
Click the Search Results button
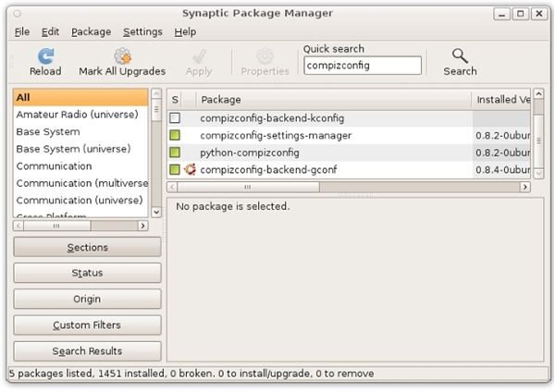87,351
